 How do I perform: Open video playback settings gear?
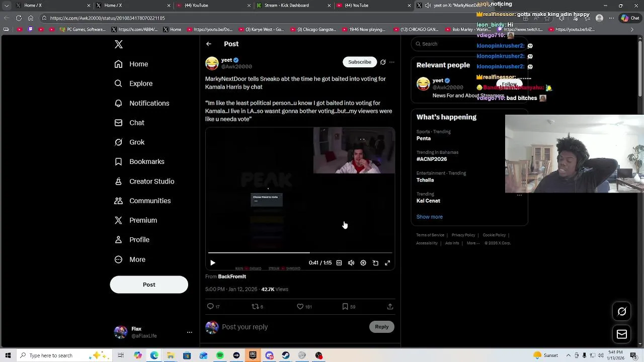pyautogui.click(x=363, y=263)
